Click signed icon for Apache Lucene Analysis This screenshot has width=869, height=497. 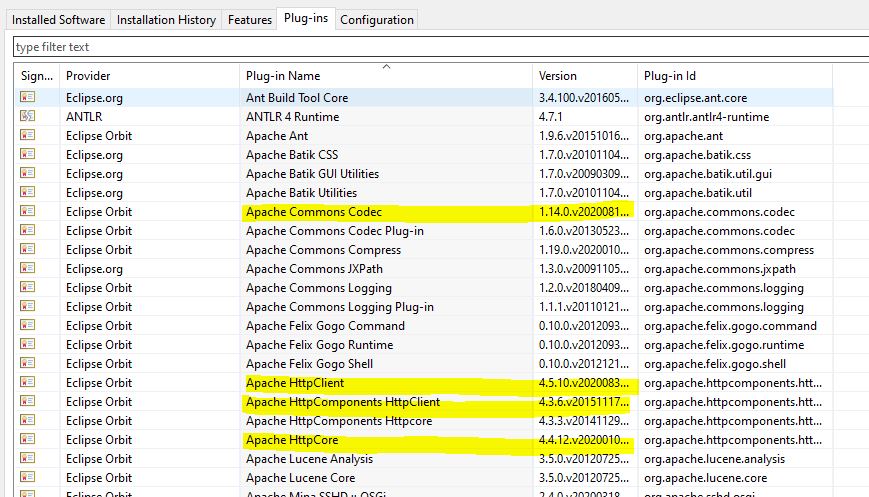(x=28, y=457)
